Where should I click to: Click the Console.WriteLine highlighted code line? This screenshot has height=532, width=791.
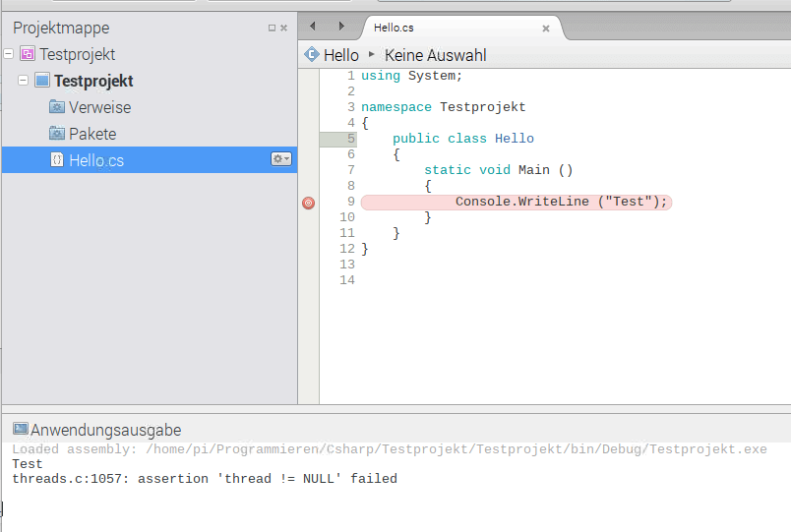(x=517, y=202)
